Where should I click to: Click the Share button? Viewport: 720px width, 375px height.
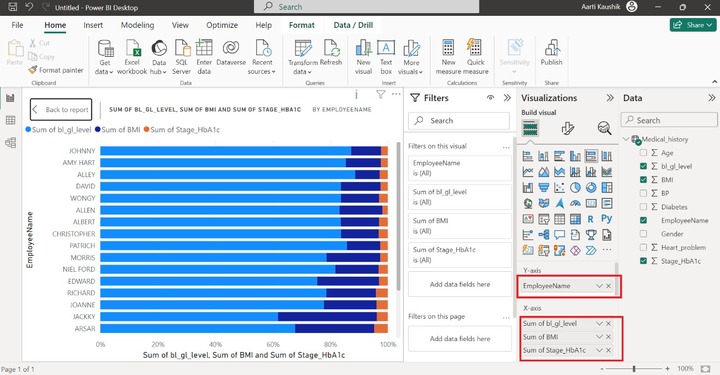click(693, 25)
